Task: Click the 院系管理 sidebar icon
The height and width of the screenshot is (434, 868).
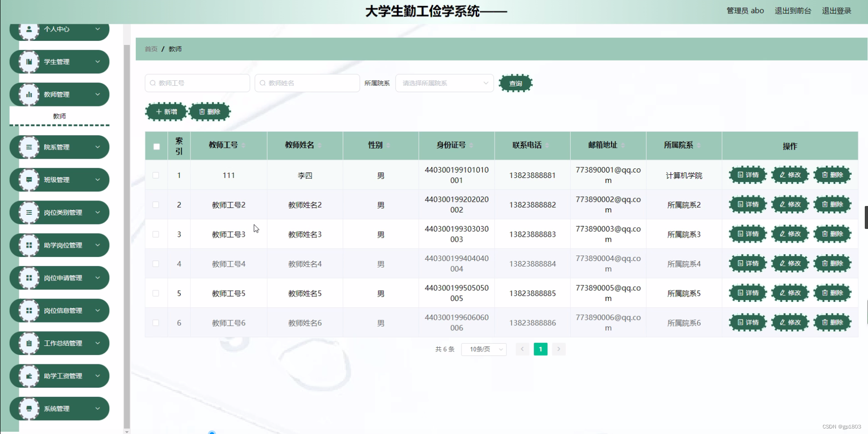Action: click(x=29, y=147)
